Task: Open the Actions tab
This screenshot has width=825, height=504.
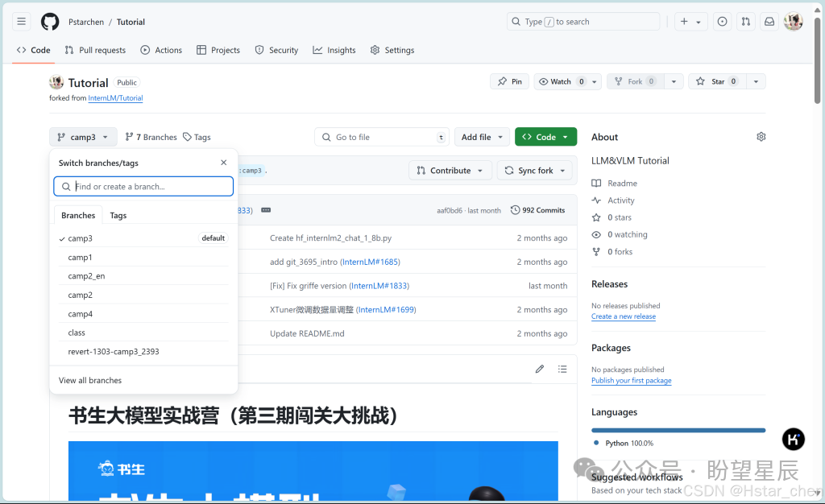Action: pyautogui.click(x=161, y=50)
